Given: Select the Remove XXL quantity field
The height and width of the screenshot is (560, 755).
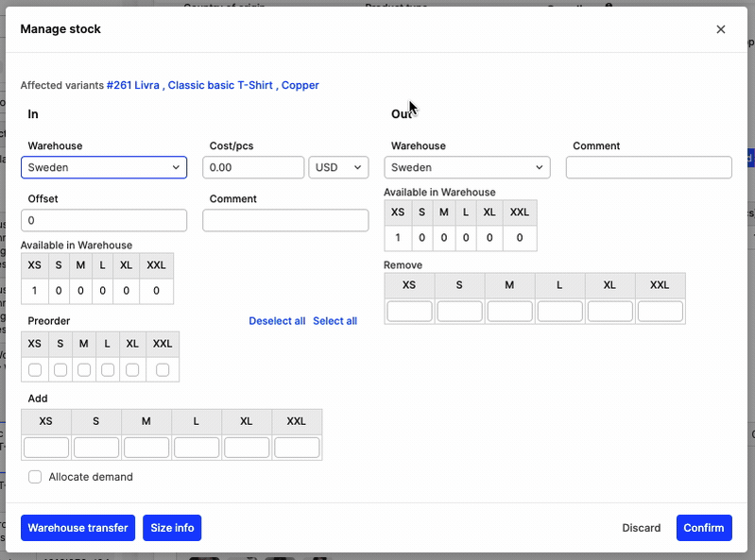Looking at the screenshot, I should click(660, 312).
